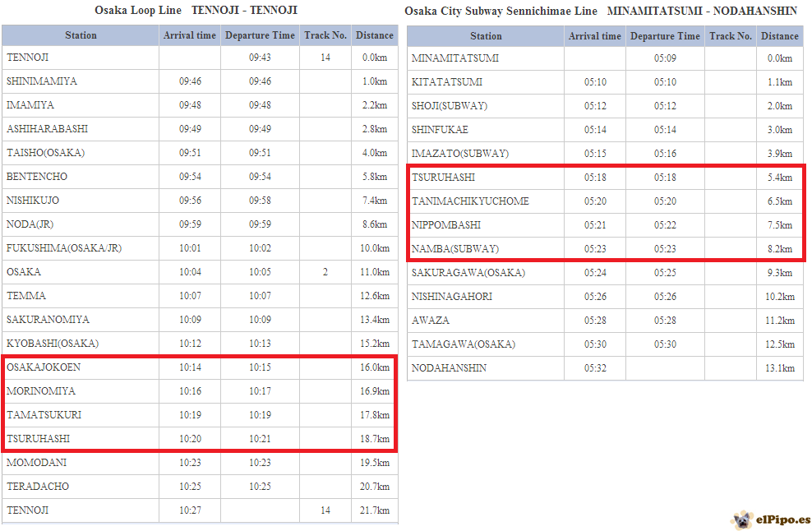Click TSURUHASHI in the Osaka Loop Line table

[39, 439]
